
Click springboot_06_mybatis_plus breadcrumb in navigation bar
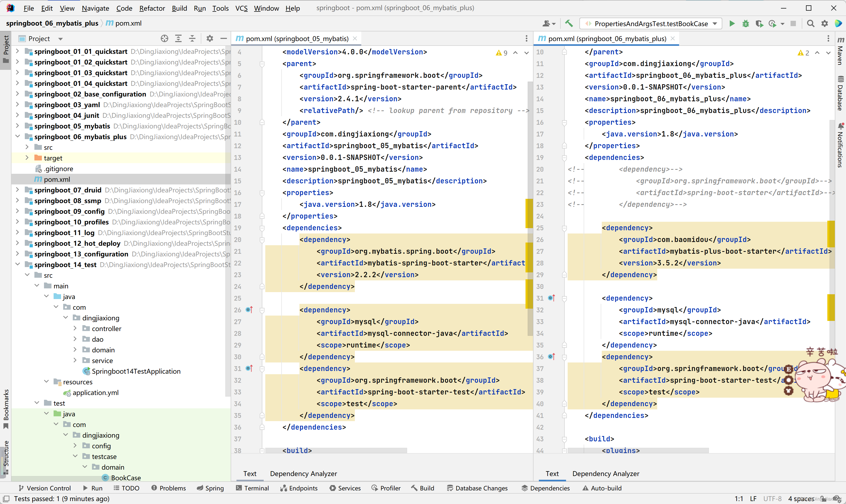(x=52, y=23)
